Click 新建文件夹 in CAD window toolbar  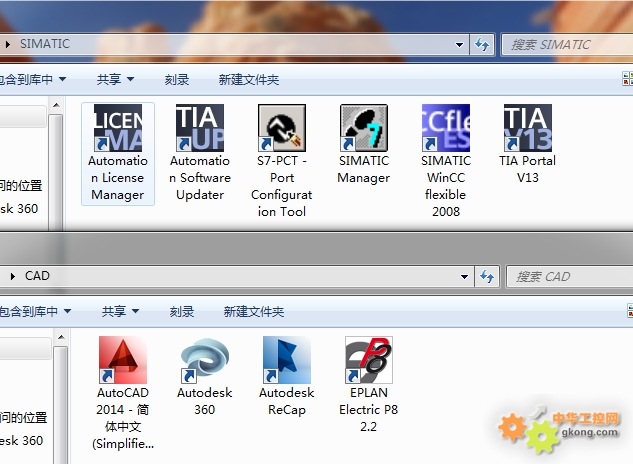[x=254, y=311]
